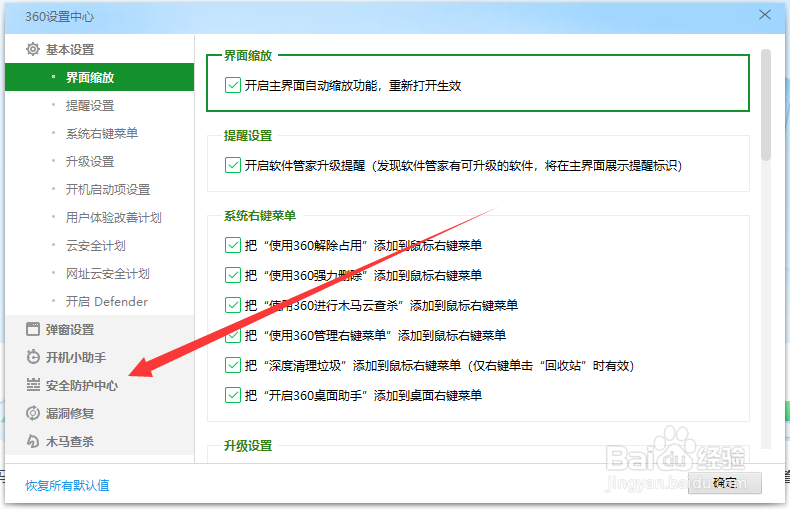Uncheck 深度清理垃圾 right-click menu option
This screenshot has height=510, width=790.
(233, 365)
